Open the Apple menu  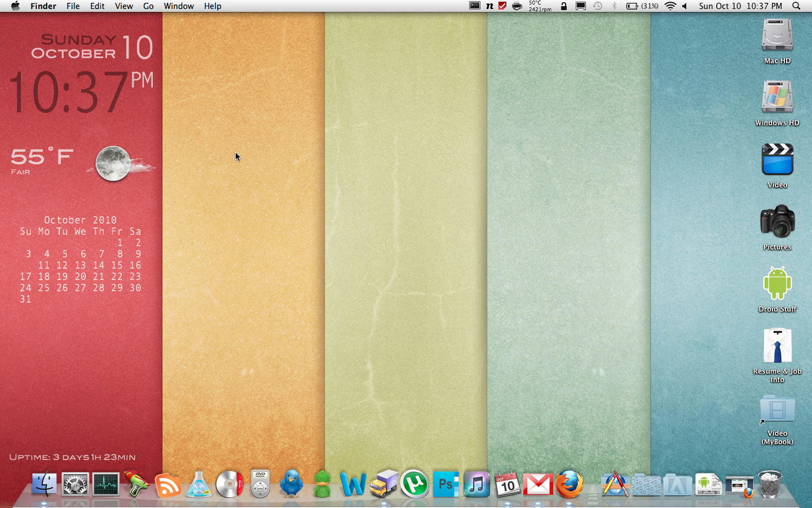(15, 6)
